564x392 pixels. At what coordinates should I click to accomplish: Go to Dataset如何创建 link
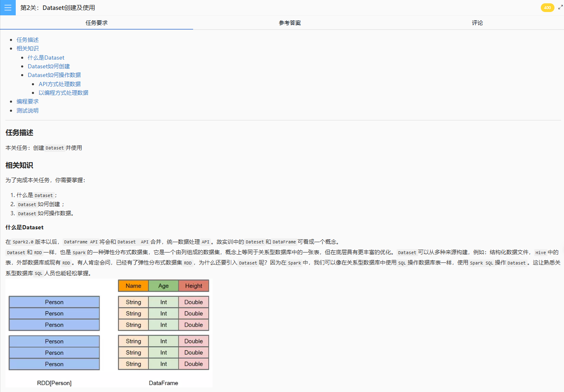pos(48,66)
